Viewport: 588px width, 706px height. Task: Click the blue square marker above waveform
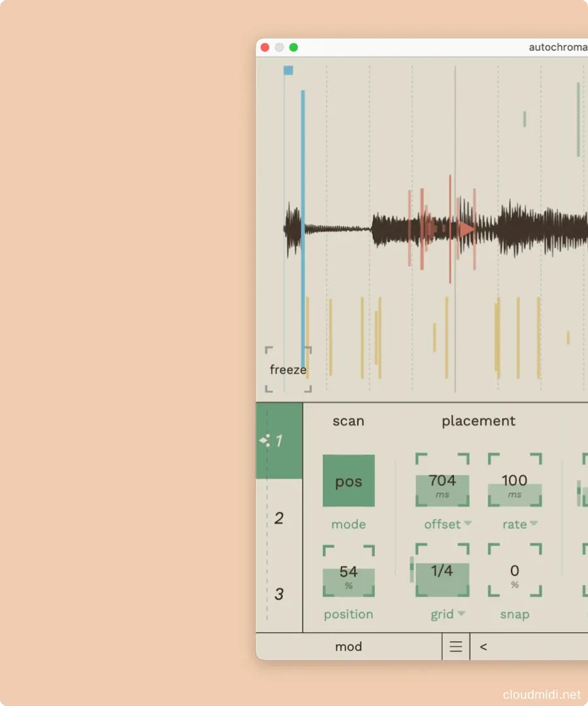tap(288, 70)
